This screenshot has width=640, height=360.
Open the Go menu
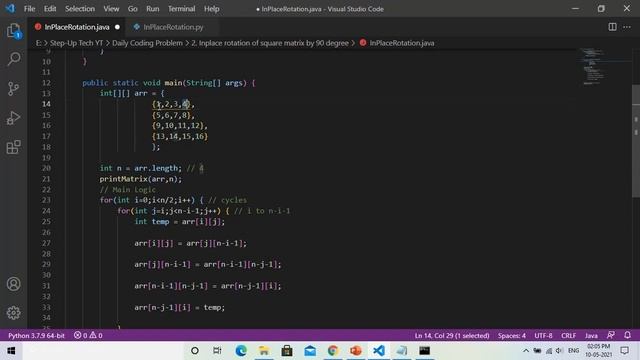point(133,9)
